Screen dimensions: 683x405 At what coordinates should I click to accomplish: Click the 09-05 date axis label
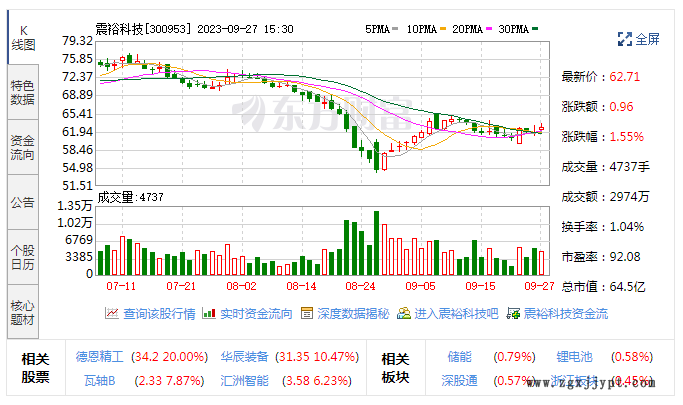420,286
